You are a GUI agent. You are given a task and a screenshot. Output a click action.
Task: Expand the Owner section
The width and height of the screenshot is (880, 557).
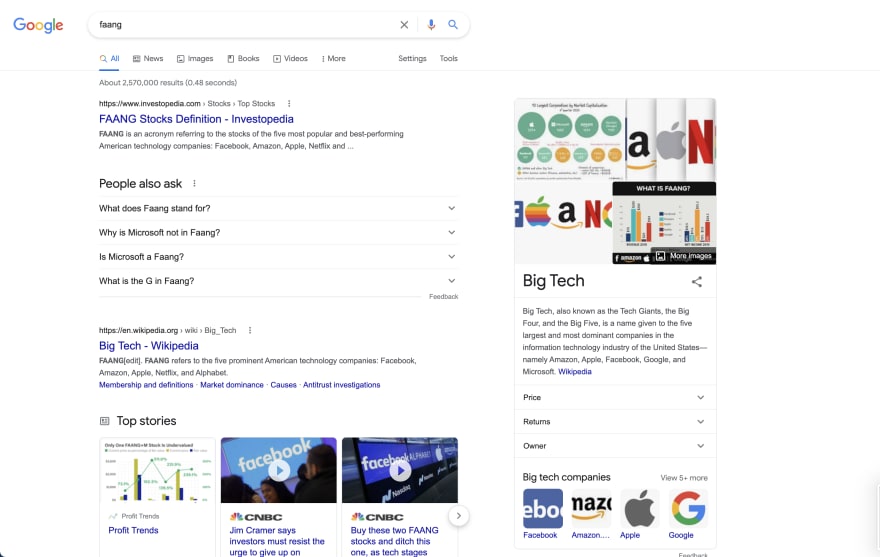[615, 446]
